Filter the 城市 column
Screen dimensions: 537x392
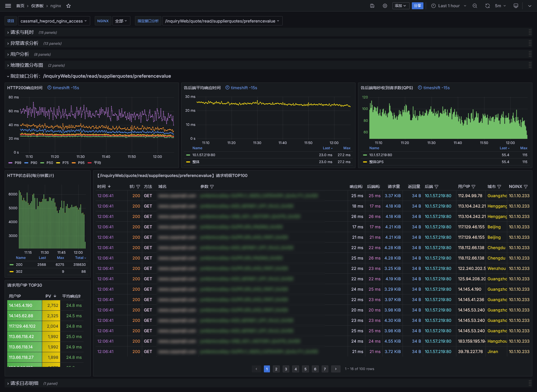click(x=499, y=187)
